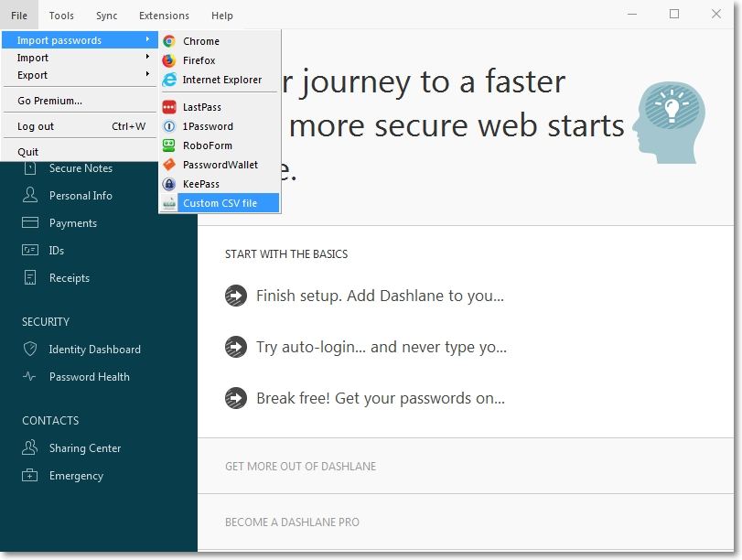Click the Receipts icon in sidebar
The width and height of the screenshot is (742, 560).
[x=30, y=277]
